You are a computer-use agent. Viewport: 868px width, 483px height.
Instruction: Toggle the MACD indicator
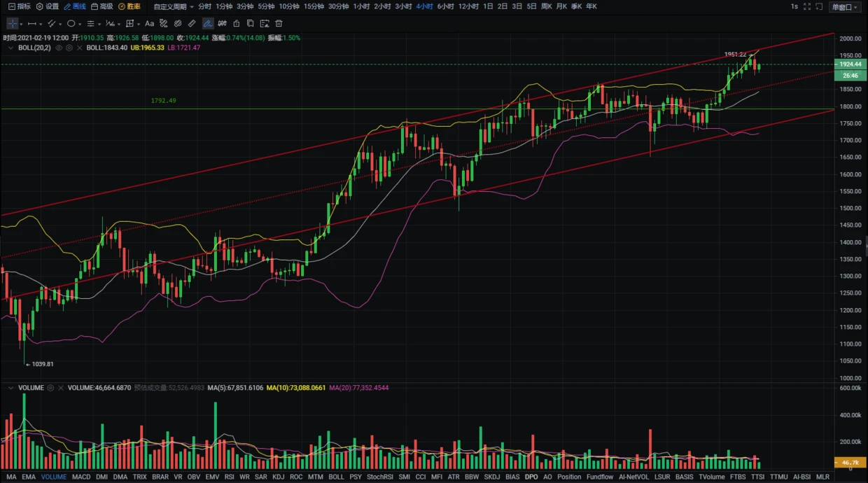pos(81,477)
